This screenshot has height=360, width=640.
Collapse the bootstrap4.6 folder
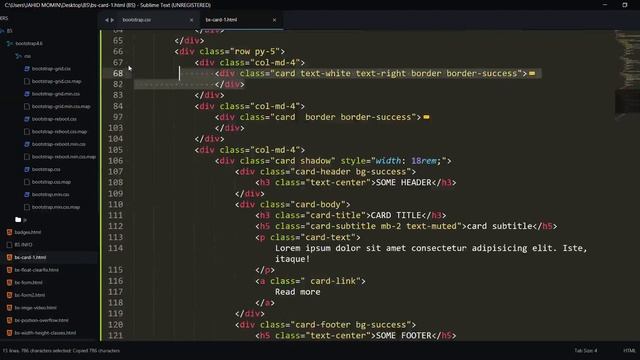point(9,43)
